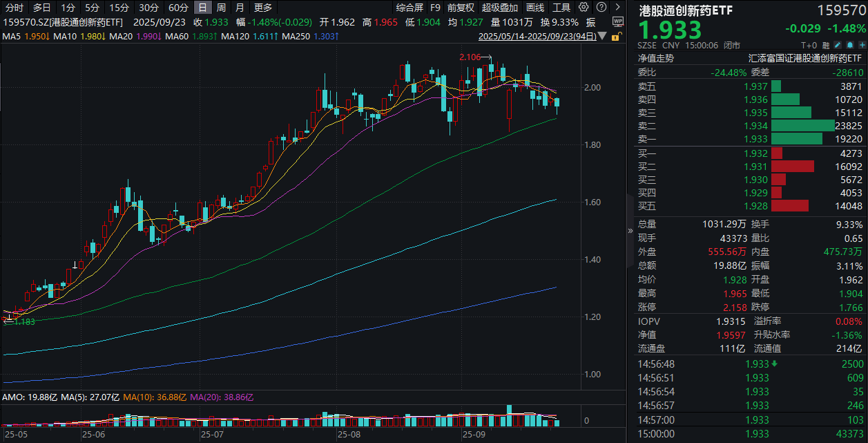Click the help question-mark icon
Screen dimensions: 868x443
[601, 8]
